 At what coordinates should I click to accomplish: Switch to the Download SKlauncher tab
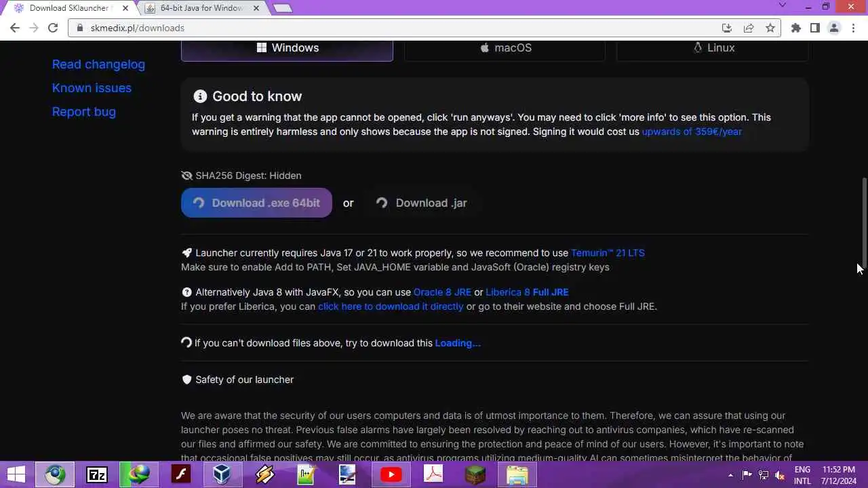click(68, 8)
